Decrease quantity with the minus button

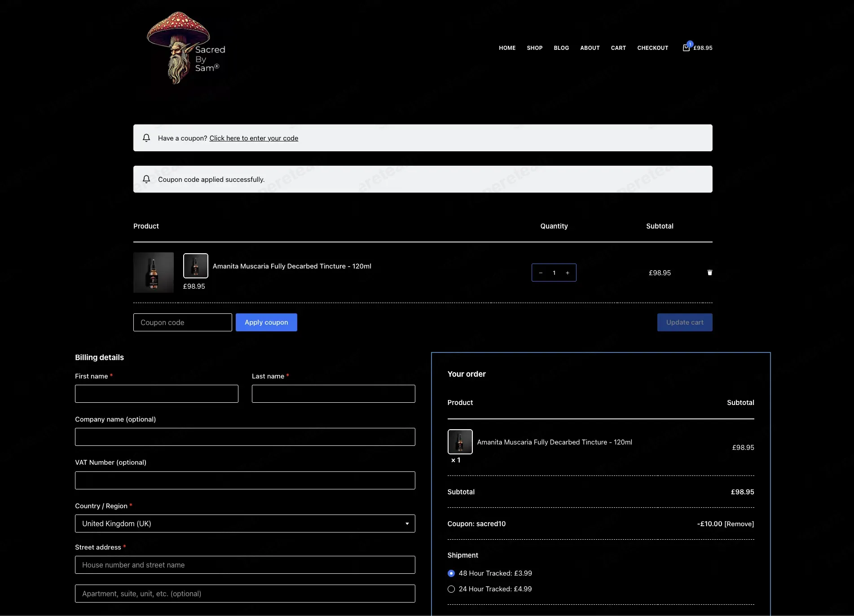541,273
